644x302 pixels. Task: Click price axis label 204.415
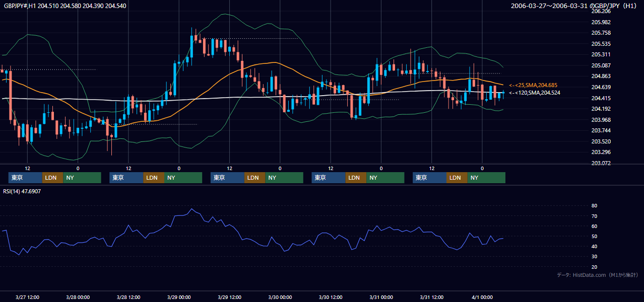click(601, 98)
